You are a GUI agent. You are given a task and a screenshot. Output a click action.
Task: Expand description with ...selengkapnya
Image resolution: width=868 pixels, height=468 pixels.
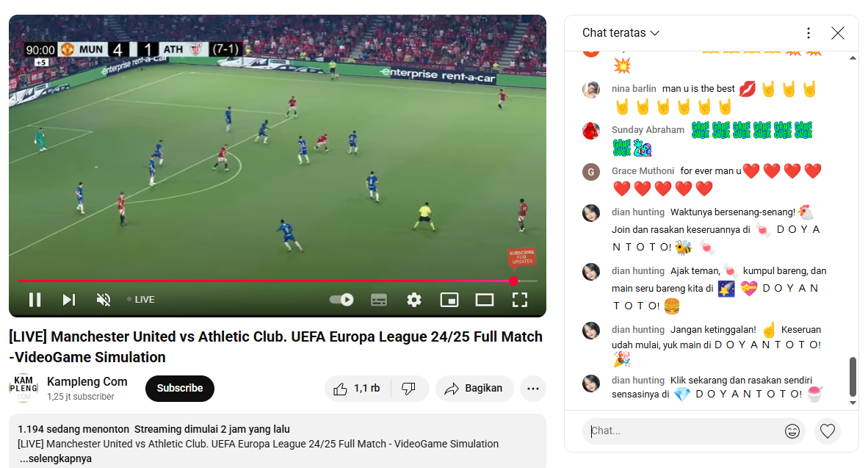point(55,458)
